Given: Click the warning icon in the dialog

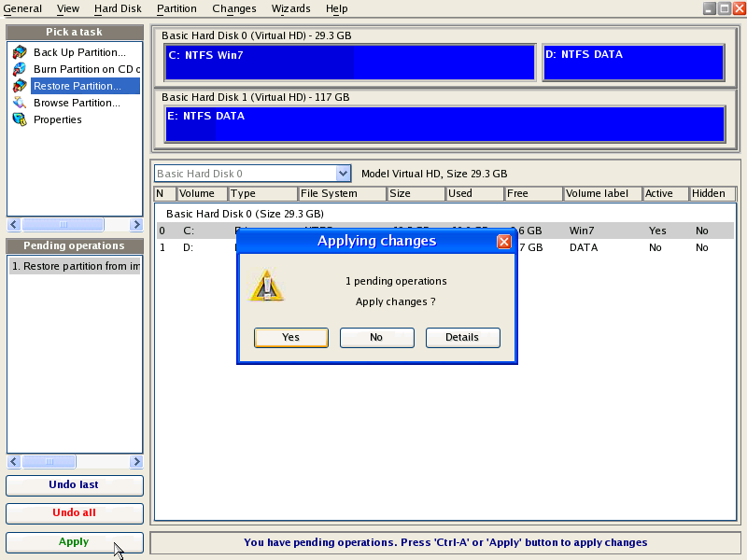Looking at the screenshot, I should click(x=266, y=287).
